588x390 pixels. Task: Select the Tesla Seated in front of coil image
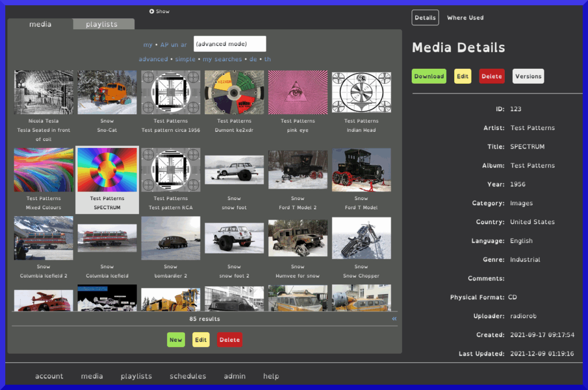44,92
